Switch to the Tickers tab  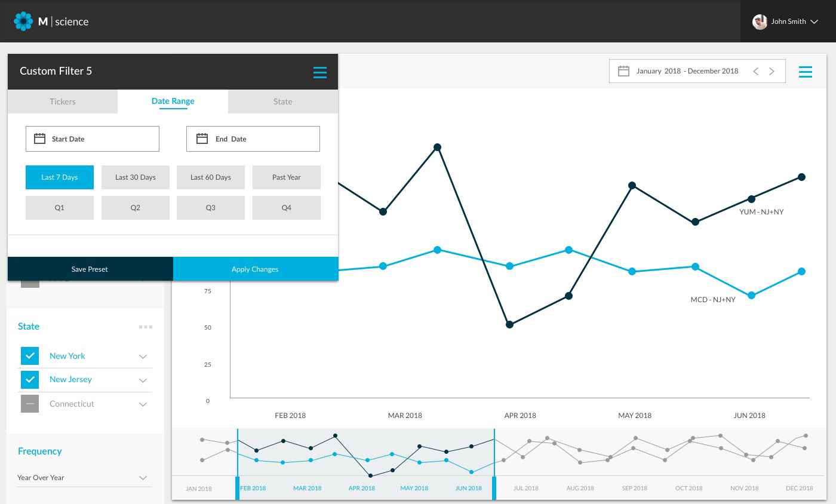click(63, 102)
